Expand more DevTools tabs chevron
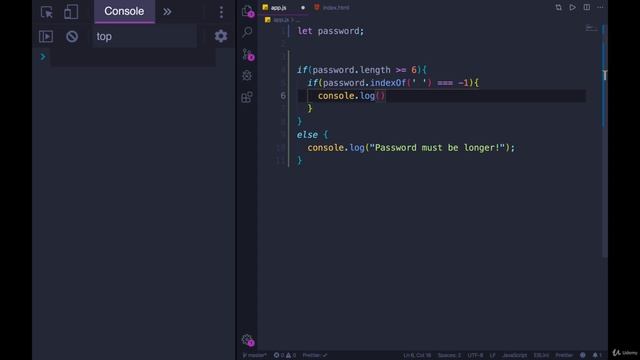640x360 pixels. [x=167, y=12]
